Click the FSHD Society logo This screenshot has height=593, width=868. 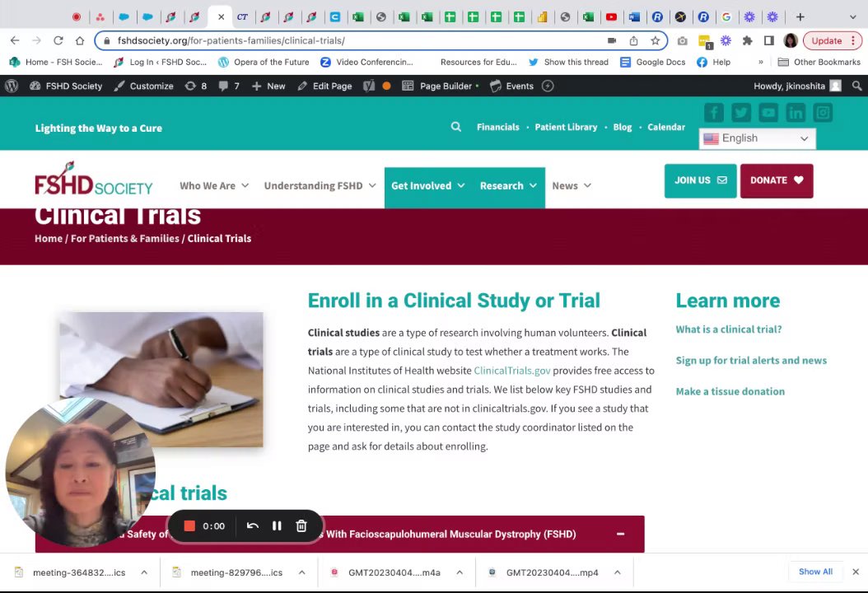tap(94, 178)
